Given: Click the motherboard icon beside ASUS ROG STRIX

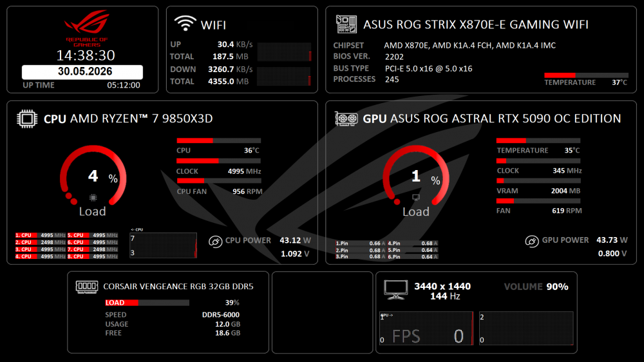Looking at the screenshot, I should [x=346, y=24].
